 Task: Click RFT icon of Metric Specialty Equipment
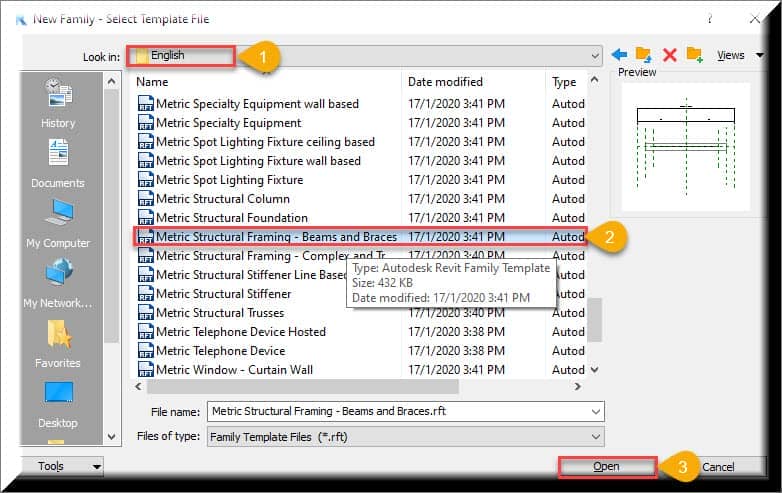pyautogui.click(x=145, y=123)
